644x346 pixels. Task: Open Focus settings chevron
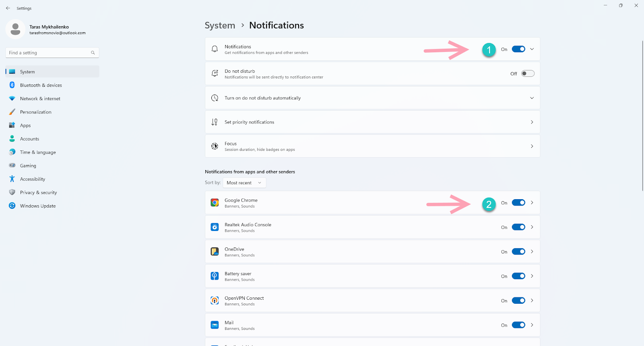(x=532, y=146)
